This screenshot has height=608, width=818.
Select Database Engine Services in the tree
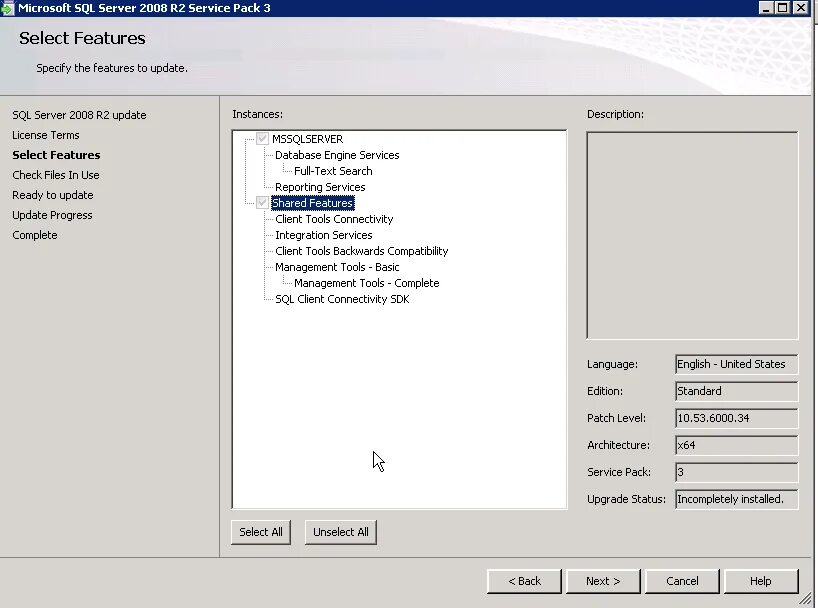[x=337, y=155]
